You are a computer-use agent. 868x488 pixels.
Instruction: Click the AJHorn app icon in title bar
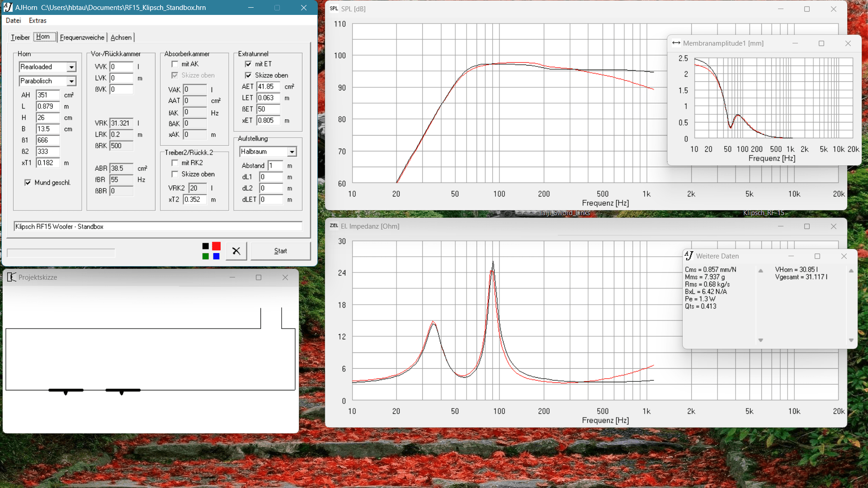[x=8, y=7]
